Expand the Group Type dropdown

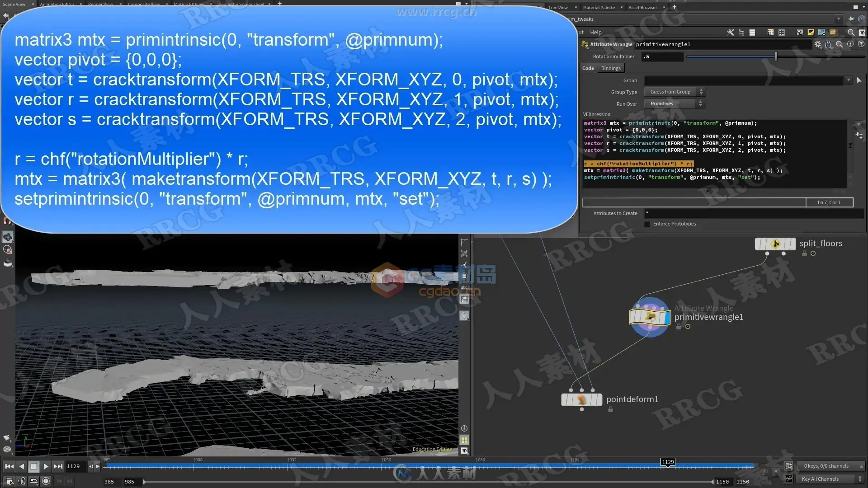click(x=674, y=92)
